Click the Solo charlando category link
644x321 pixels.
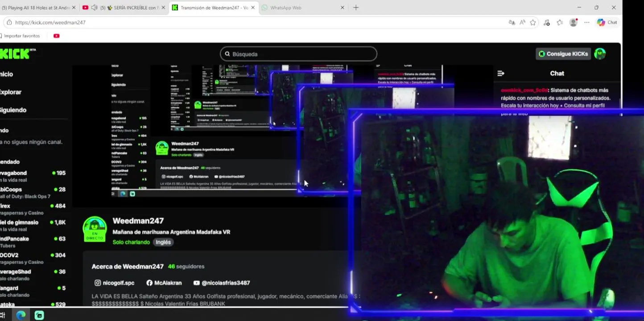click(x=131, y=242)
